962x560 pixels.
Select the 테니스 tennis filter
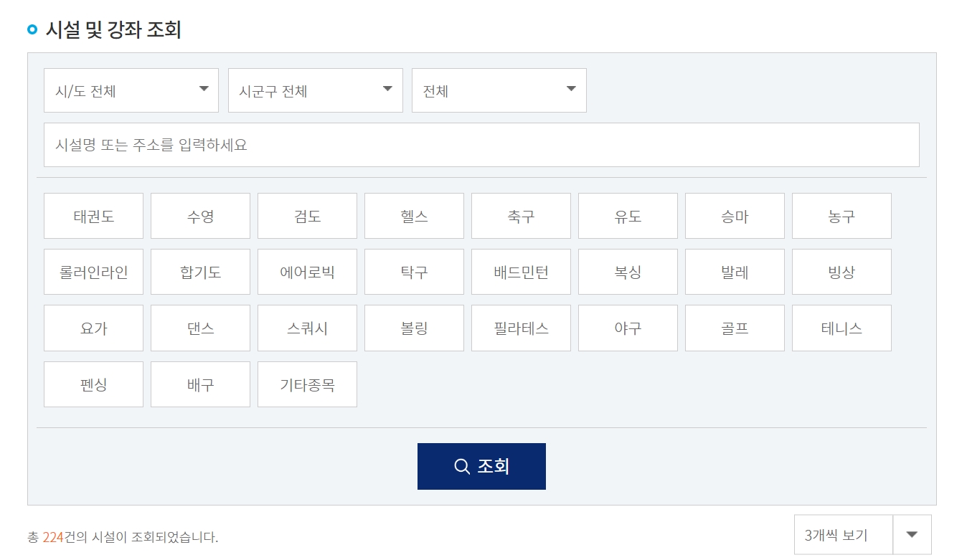click(x=841, y=328)
